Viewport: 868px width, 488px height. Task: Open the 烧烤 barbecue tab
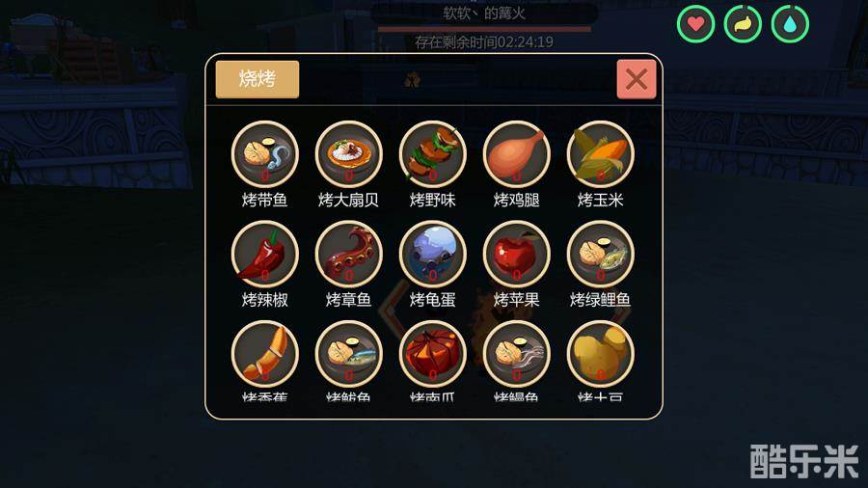pos(258,79)
